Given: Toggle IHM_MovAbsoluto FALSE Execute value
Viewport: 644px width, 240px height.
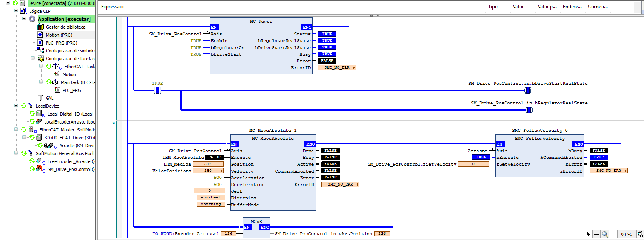Looking at the screenshot, I should coord(214,158).
